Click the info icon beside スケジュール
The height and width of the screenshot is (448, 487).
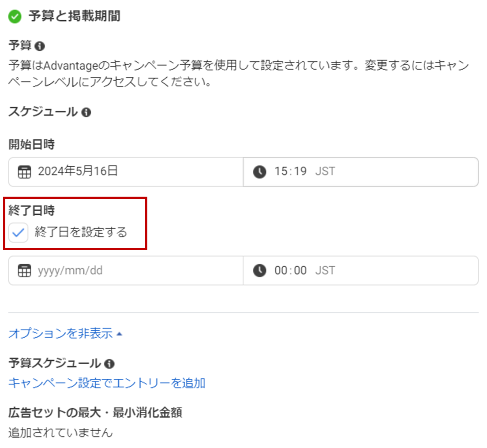86,112
